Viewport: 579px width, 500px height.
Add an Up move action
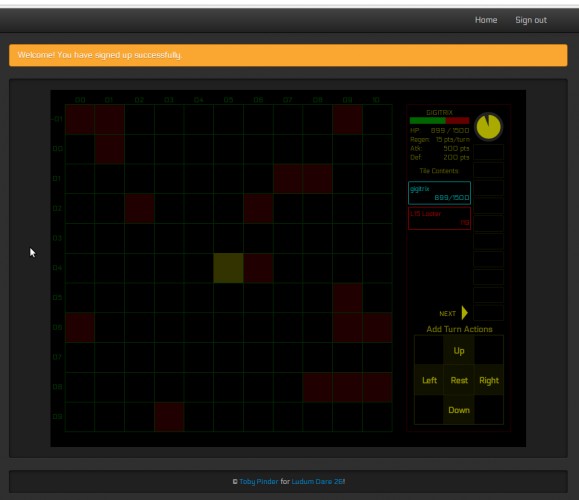tap(459, 350)
